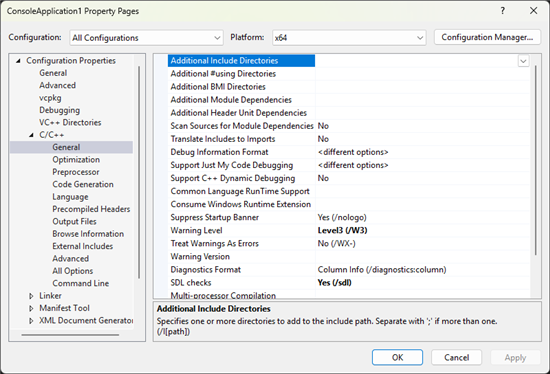This screenshot has width=550, height=374.
Task: Select Consume Windows Runtime Extension property
Action: tap(241, 204)
